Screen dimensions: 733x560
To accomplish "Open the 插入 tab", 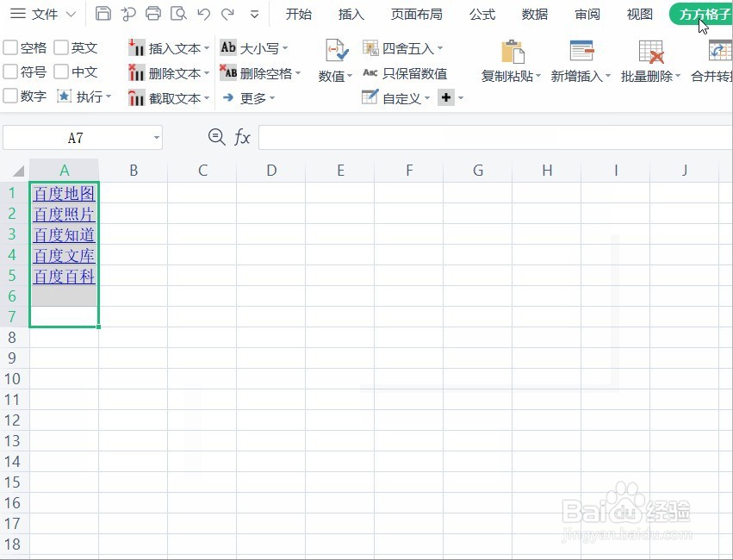I will pyautogui.click(x=351, y=14).
